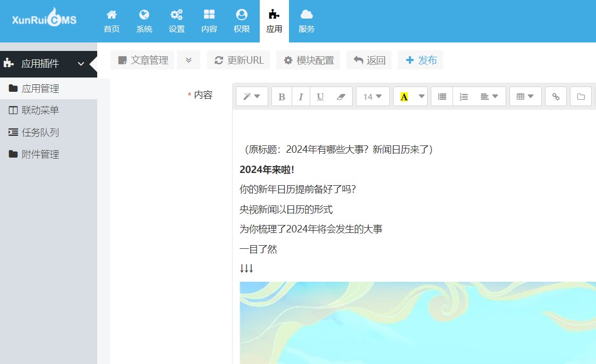This screenshot has width=596, height=364.
Task: Collapse the 应用插件 sidebar chevron
Action: [81, 64]
